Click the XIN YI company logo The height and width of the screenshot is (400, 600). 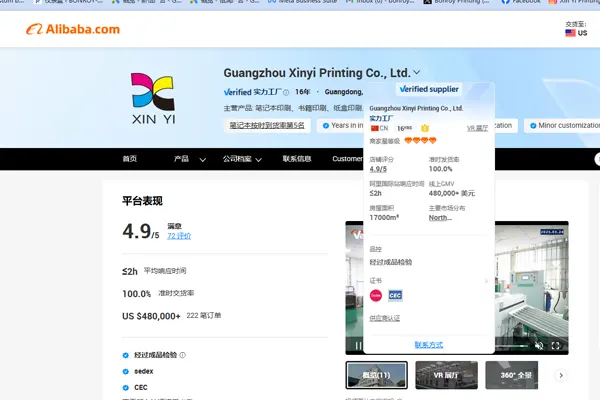153,99
